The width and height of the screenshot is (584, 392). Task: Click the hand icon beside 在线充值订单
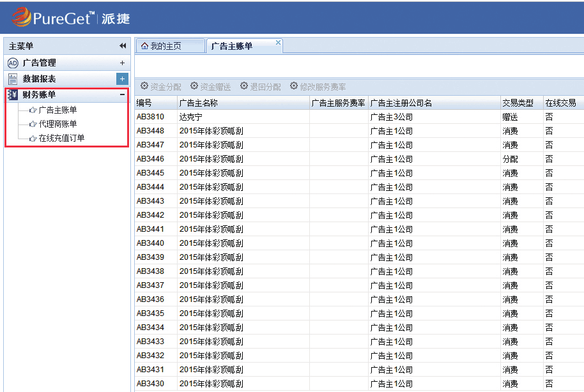[x=33, y=139]
